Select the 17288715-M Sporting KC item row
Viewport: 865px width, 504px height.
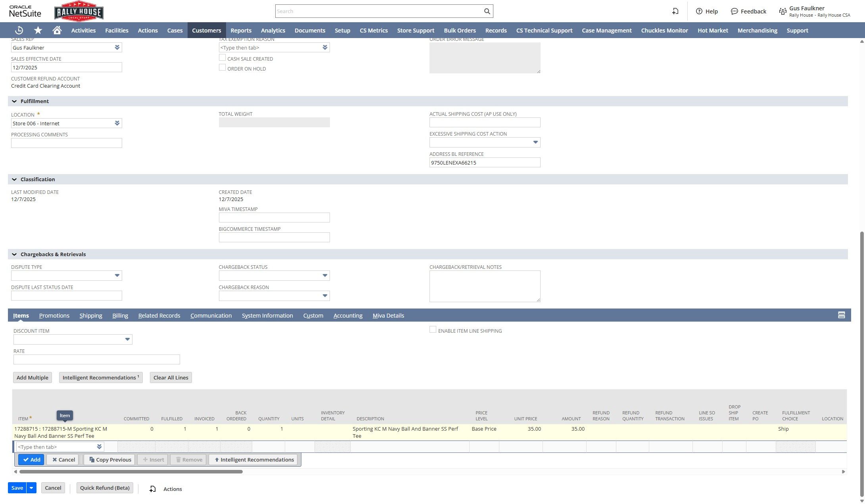[x=429, y=432]
